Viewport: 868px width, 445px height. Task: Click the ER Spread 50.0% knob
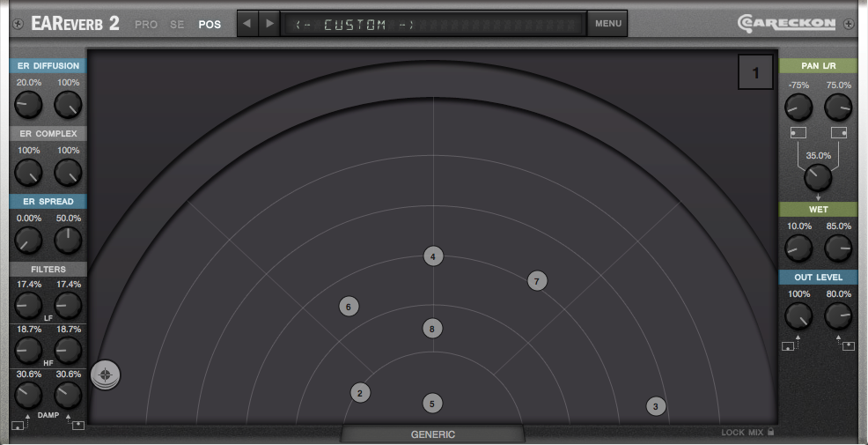[x=68, y=240]
